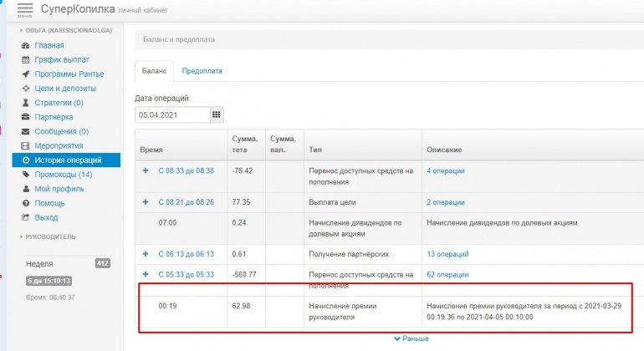Select the Баланс tab
Image resolution: width=644 pixels, height=351 pixels.
click(154, 72)
